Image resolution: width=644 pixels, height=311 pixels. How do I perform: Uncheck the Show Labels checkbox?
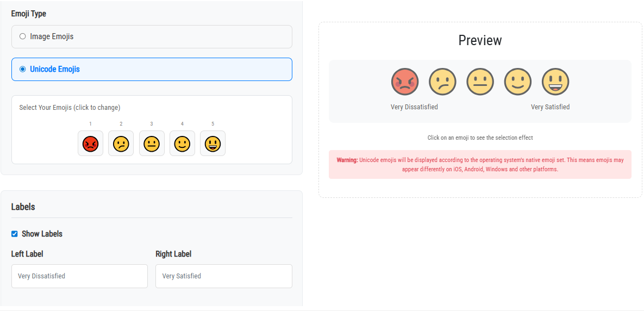coord(15,234)
